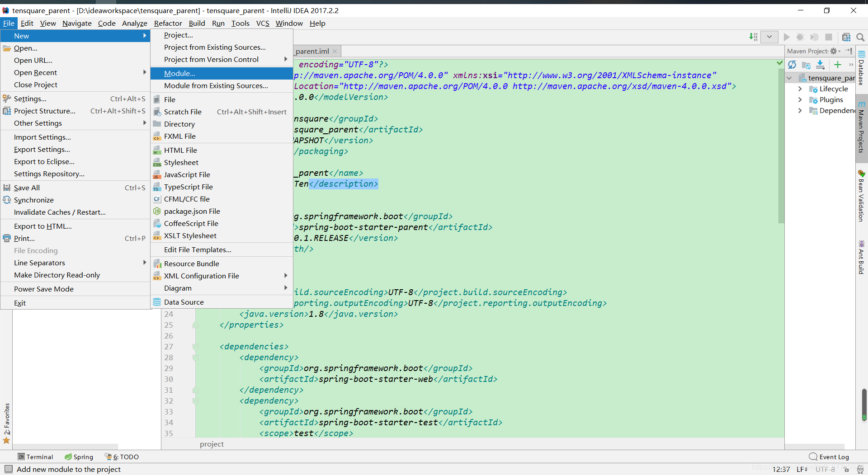Screen dimensions: 868x475
Task: Change line separator LF in status bar
Action: (x=802, y=470)
